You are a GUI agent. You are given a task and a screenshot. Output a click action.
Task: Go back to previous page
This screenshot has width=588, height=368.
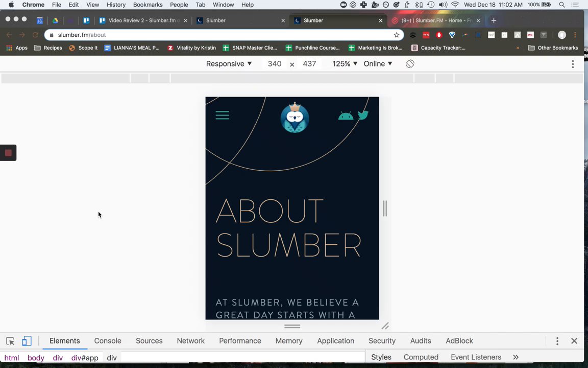[9, 35]
